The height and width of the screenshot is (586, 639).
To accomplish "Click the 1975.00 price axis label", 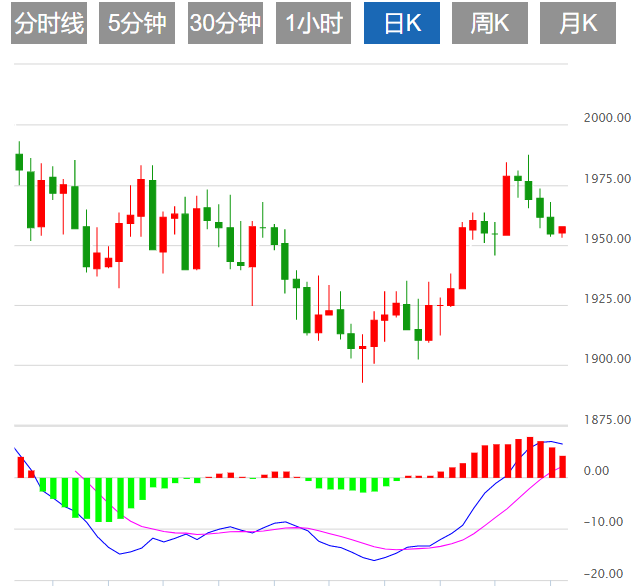I will pyautogui.click(x=607, y=178).
